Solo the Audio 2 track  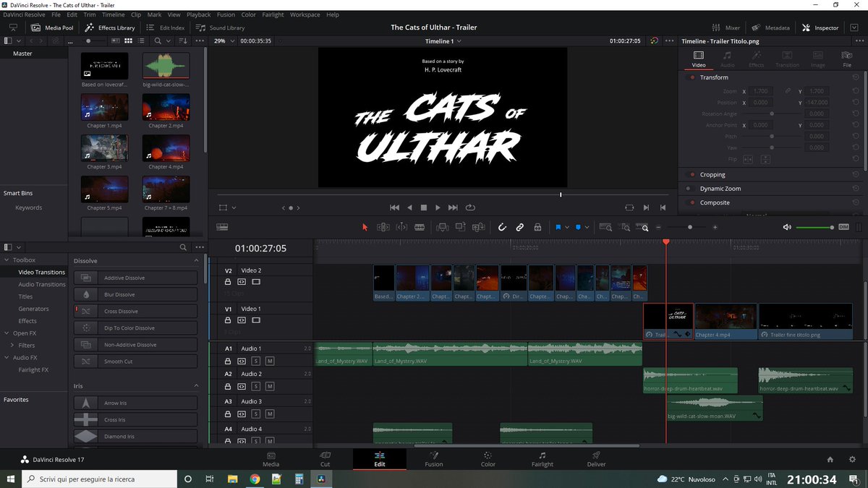tap(255, 386)
